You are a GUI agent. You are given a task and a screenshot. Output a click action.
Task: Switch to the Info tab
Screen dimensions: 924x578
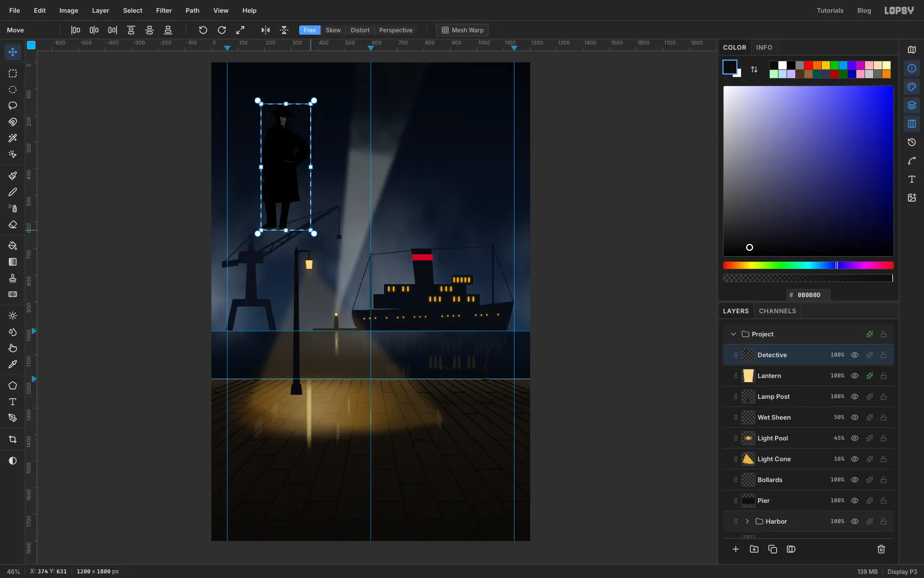(764, 47)
